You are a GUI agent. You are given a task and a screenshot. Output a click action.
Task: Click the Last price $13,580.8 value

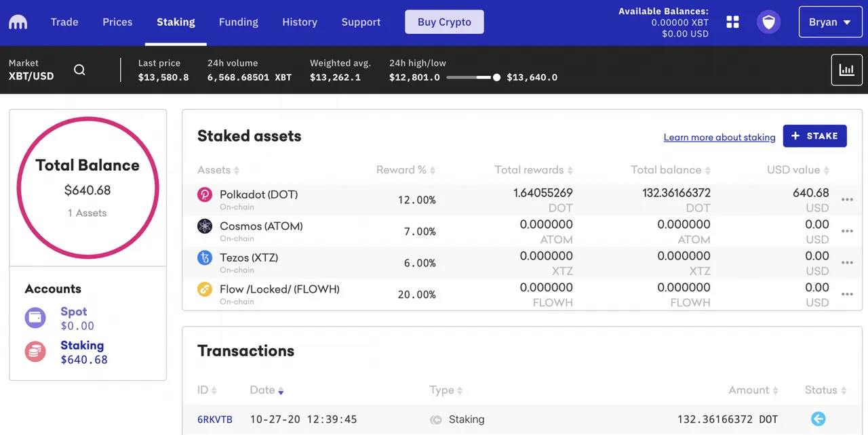tap(163, 77)
